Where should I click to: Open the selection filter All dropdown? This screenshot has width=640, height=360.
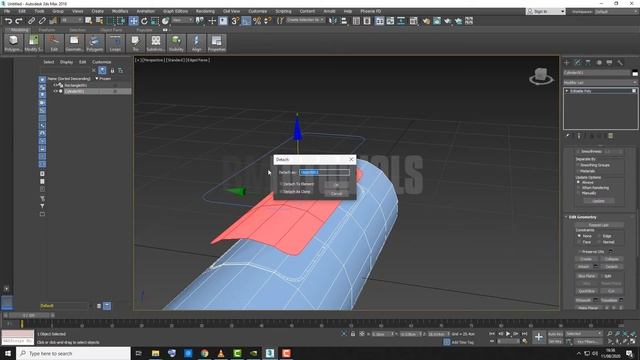click(x=71, y=20)
